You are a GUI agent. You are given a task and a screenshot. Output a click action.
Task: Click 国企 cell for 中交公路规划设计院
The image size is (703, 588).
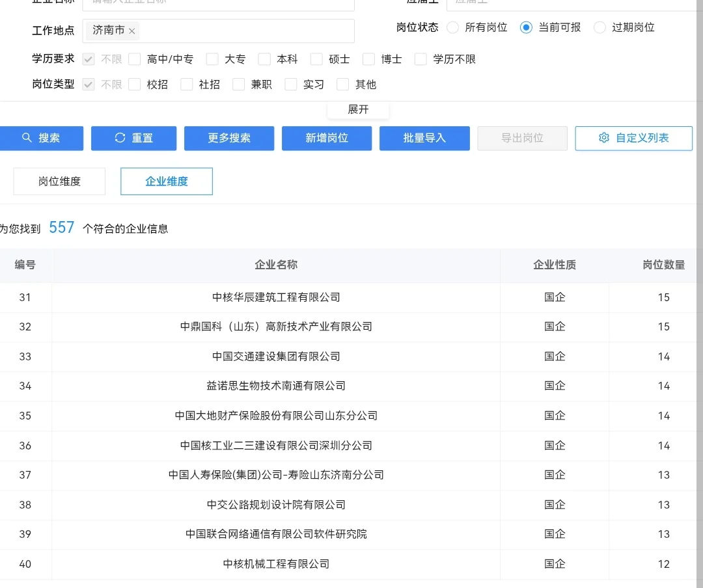[x=555, y=505]
